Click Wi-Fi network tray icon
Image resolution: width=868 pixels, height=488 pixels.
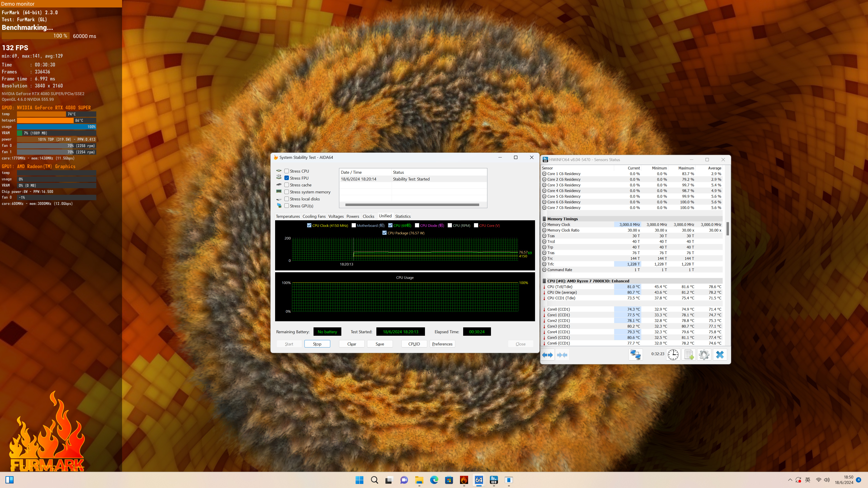click(x=818, y=480)
